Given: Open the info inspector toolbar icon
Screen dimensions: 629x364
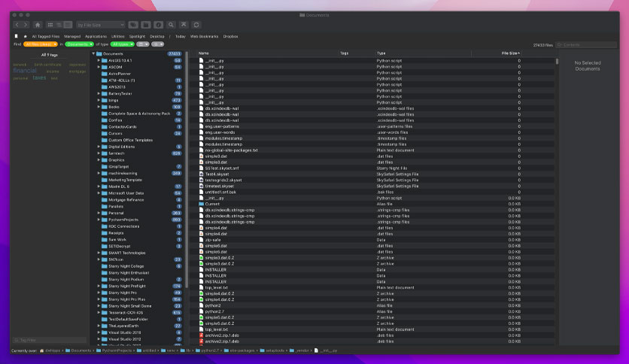Looking at the screenshot, I should coord(159,25).
